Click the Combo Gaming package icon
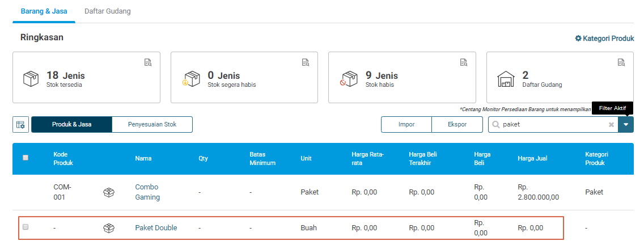This screenshot has height=245, width=644. [x=108, y=192]
